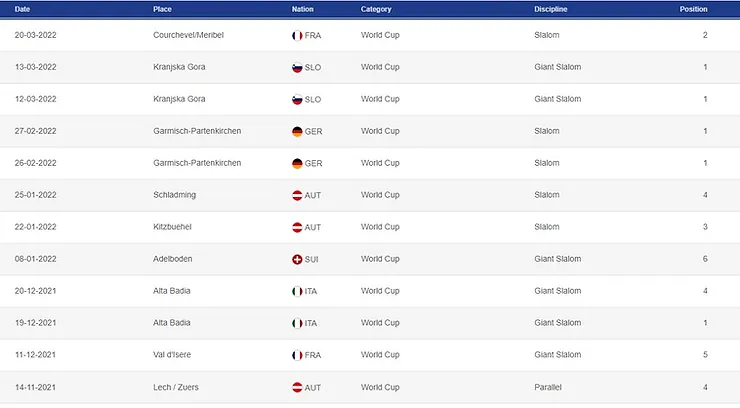Viewport: 740px width, 408px height.
Task: Click the Austrian flag in the Schladming row
Action: [297, 195]
